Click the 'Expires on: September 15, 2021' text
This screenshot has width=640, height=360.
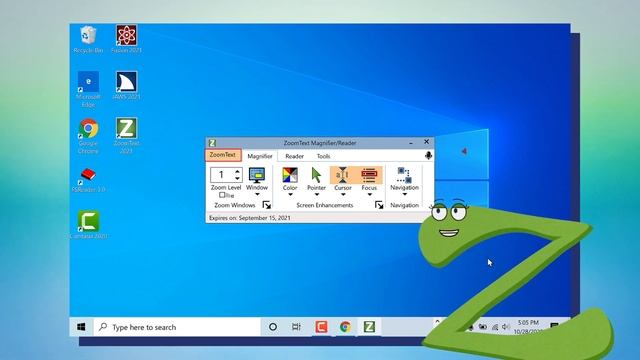tap(250, 218)
